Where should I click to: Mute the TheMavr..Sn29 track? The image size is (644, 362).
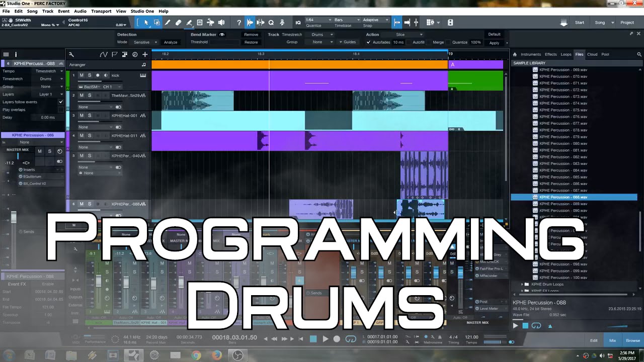point(82,96)
